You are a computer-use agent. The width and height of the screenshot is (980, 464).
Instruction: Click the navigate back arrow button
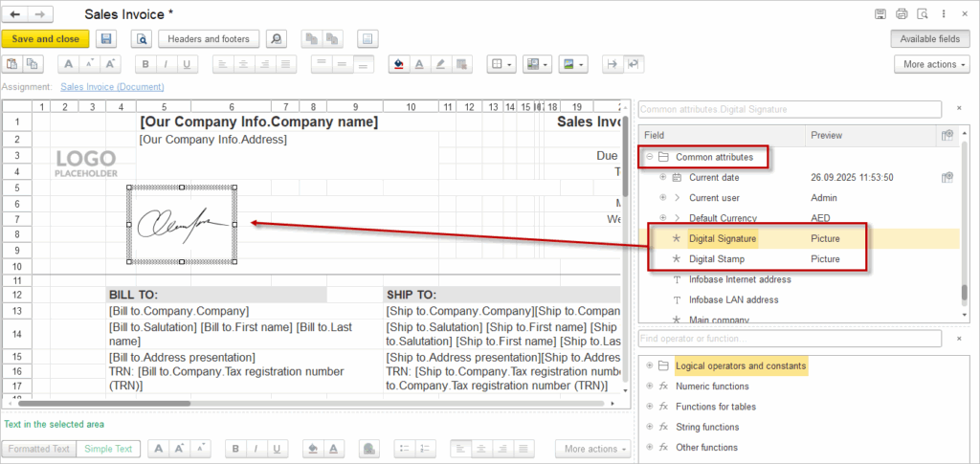(x=14, y=14)
